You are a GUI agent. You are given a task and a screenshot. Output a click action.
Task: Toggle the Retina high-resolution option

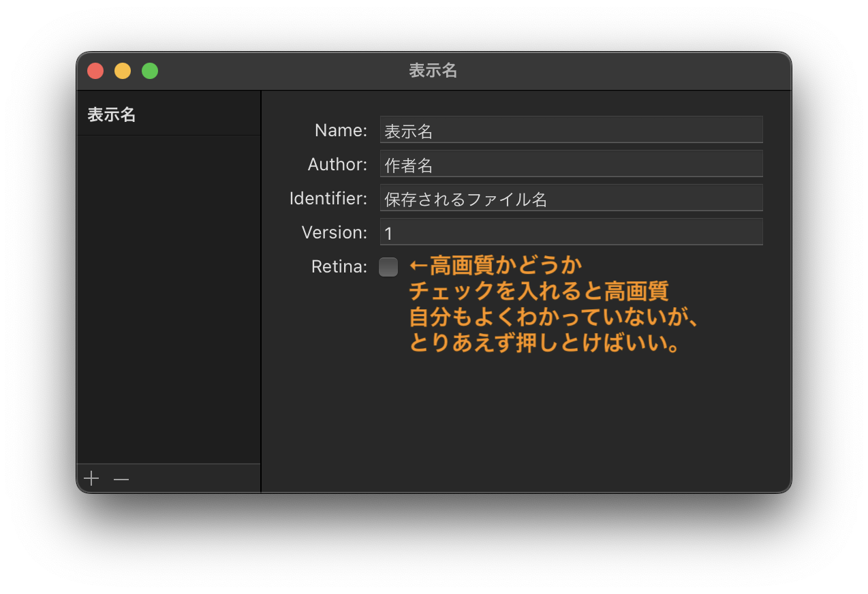[388, 267]
